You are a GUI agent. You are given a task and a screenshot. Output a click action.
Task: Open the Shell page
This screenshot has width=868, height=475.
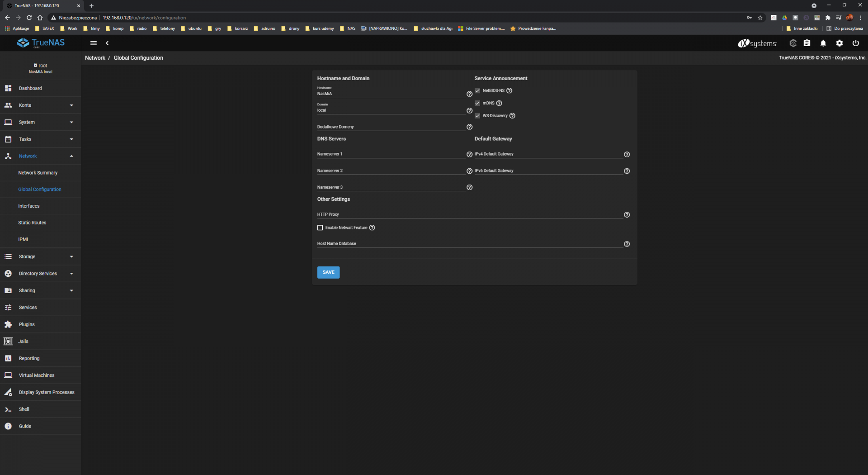pyautogui.click(x=41, y=409)
